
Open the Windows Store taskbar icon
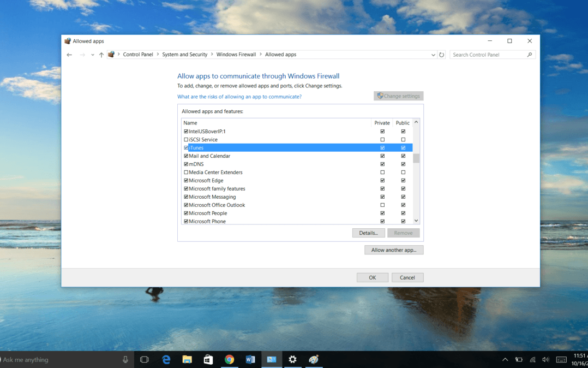[x=208, y=359]
